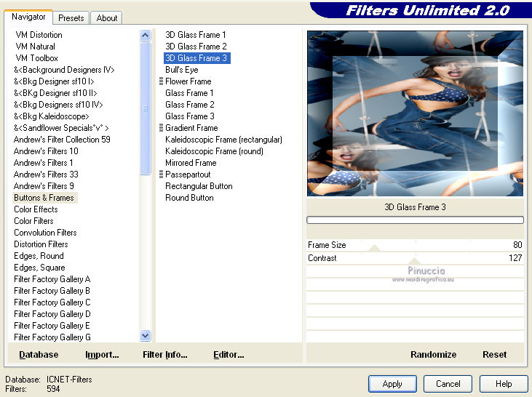
Task: Select Filter Factory Gallery A
Action: click(x=52, y=279)
